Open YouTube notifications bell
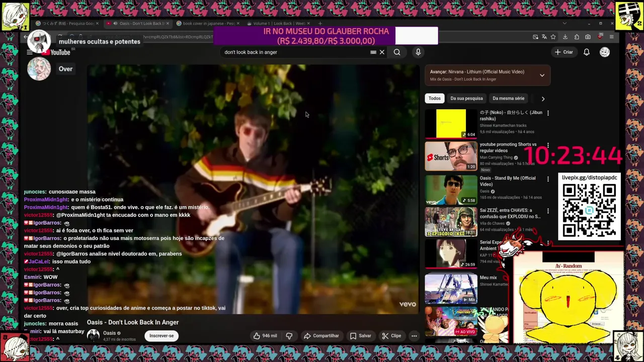Viewport: 644px width, 362px height. pos(587,52)
